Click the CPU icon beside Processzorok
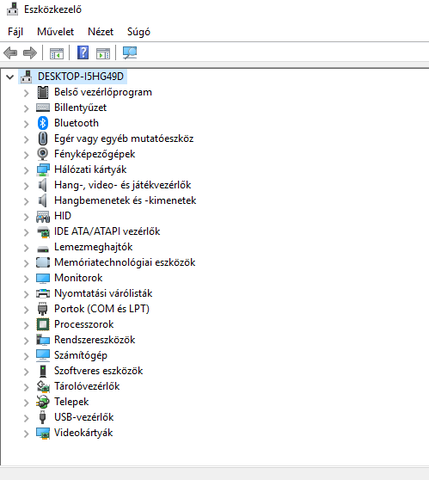429x480 pixels. [43, 324]
